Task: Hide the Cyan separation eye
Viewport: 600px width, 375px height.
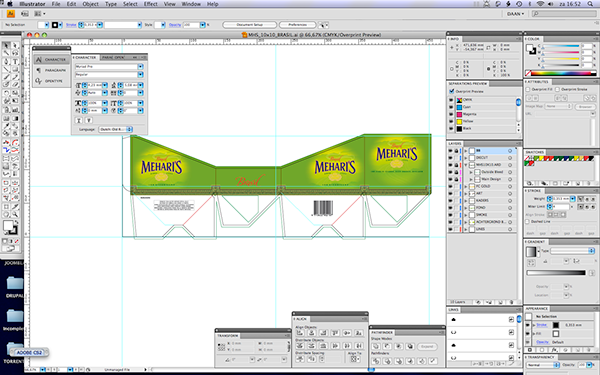Action: [x=451, y=107]
